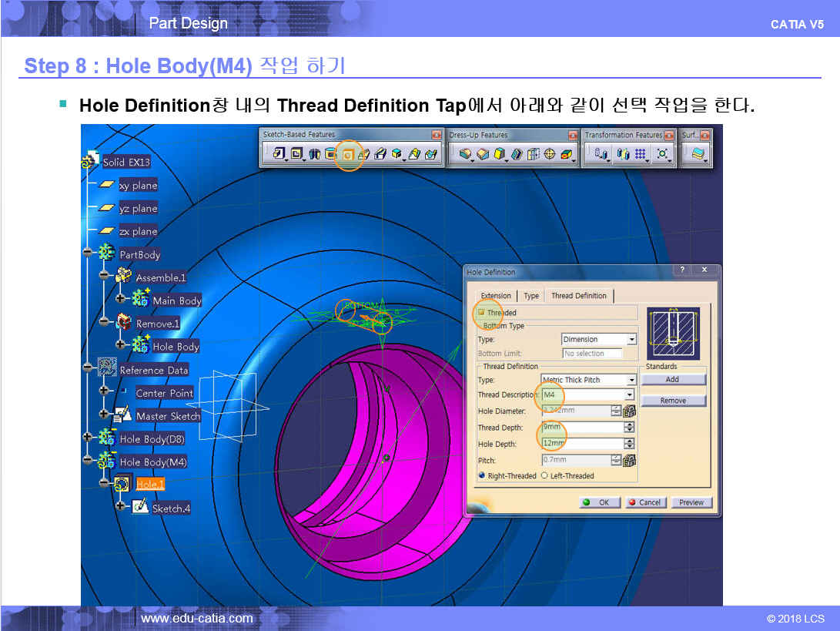The height and width of the screenshot is (631, 840).
Task: Select Hole.1 in the specification tree
Action: coord(150,484)
